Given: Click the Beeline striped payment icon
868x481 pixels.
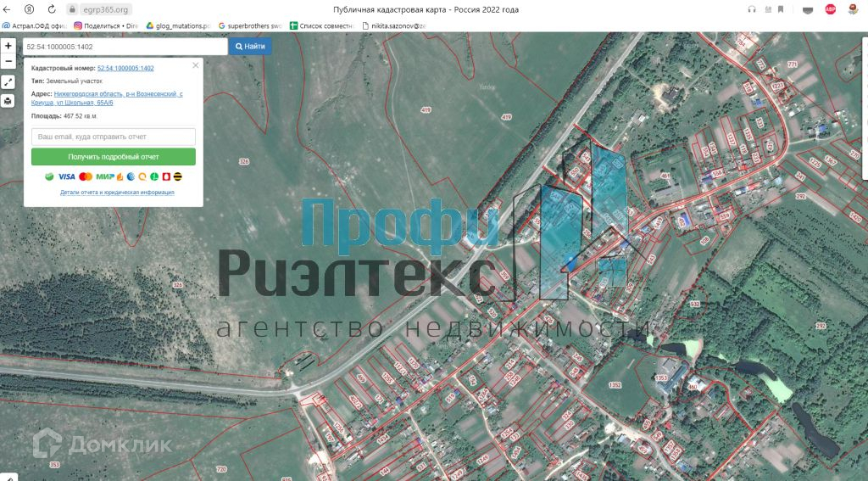Looking at the screenshot, I should pyautogui.click(x=178, y=176).
